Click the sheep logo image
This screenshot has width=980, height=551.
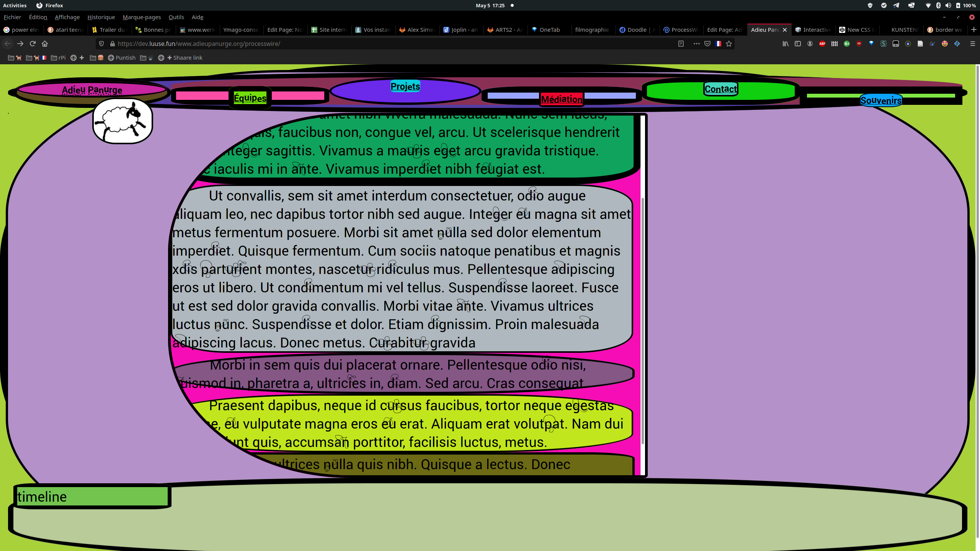tap(122, 121)
